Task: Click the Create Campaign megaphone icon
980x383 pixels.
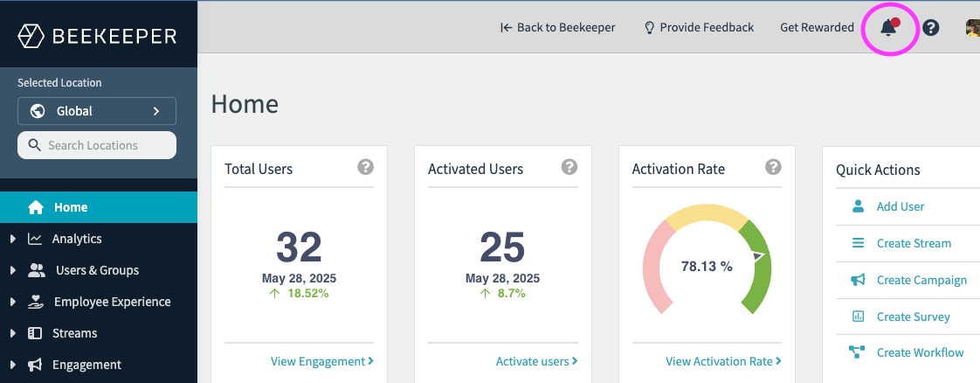Action: 858,280
